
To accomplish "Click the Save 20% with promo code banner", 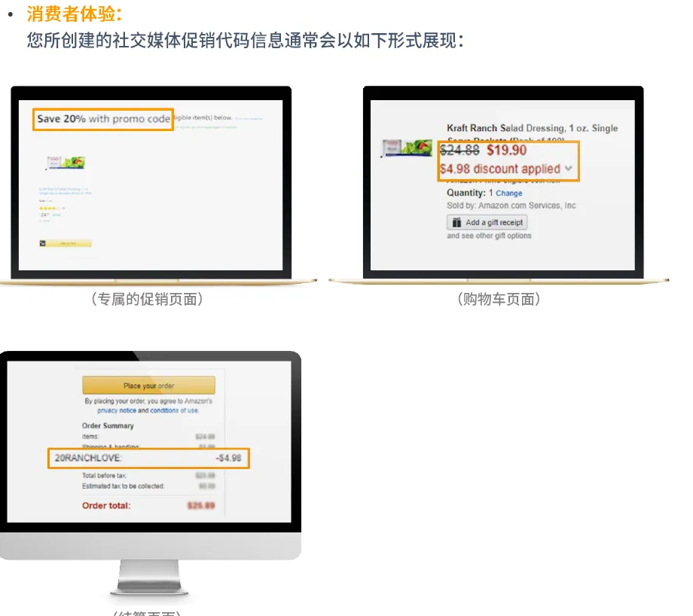I will (x=103, y=119).
